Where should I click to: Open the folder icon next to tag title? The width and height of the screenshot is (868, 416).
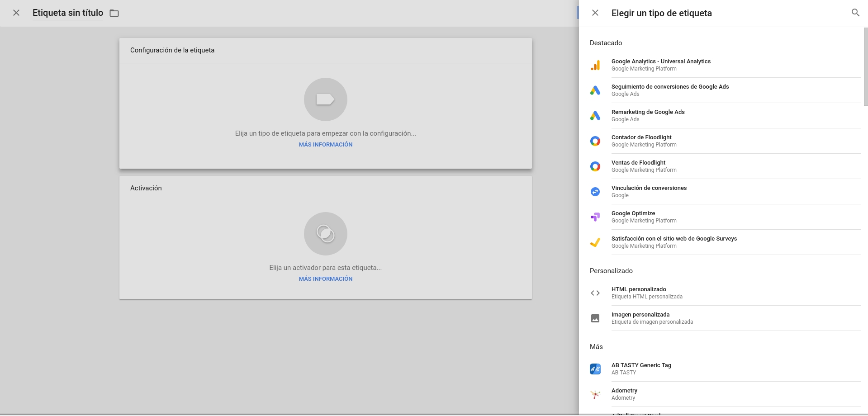(x=114, y=13)
